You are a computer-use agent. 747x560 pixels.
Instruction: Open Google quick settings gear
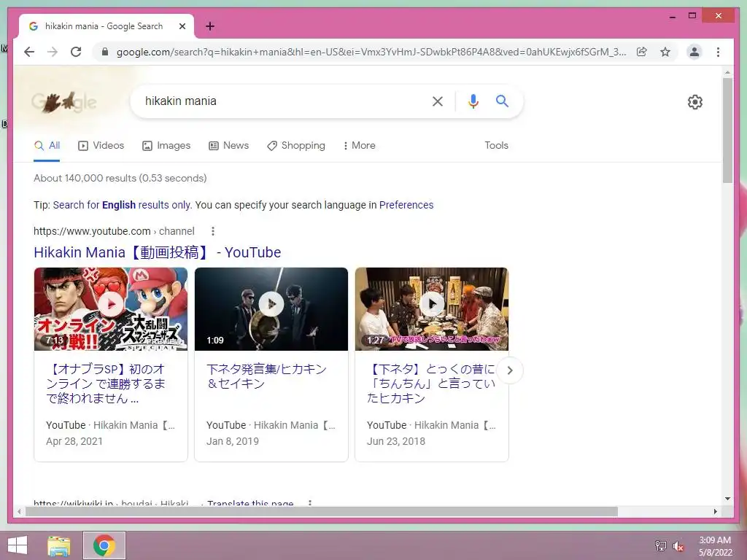[x=695, y=102]
